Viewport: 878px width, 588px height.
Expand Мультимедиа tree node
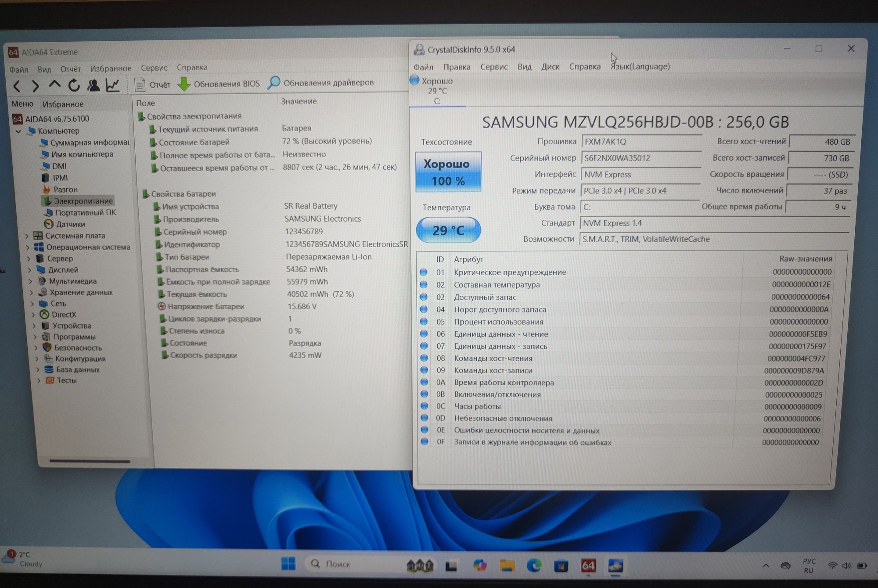pos(30,281)
